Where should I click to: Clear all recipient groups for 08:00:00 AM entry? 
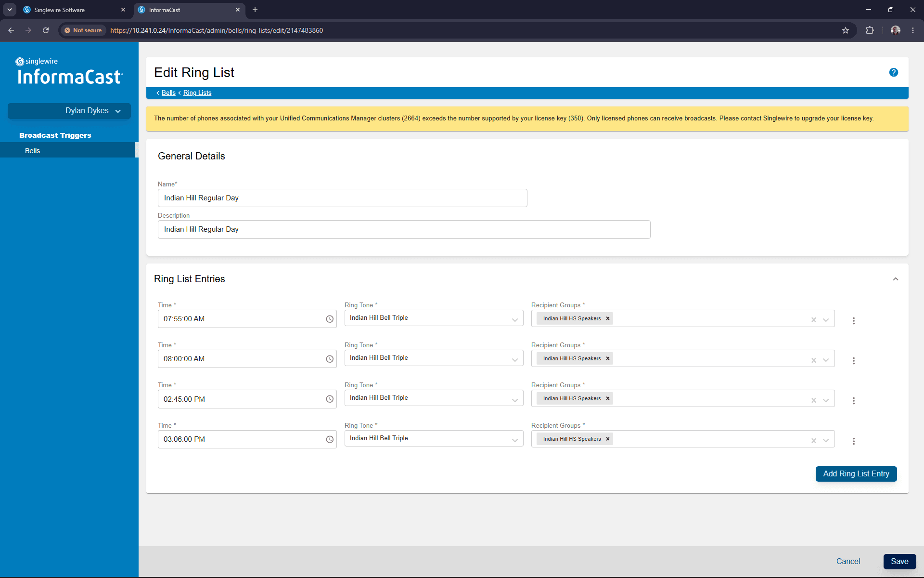click(x=814, y=360)
